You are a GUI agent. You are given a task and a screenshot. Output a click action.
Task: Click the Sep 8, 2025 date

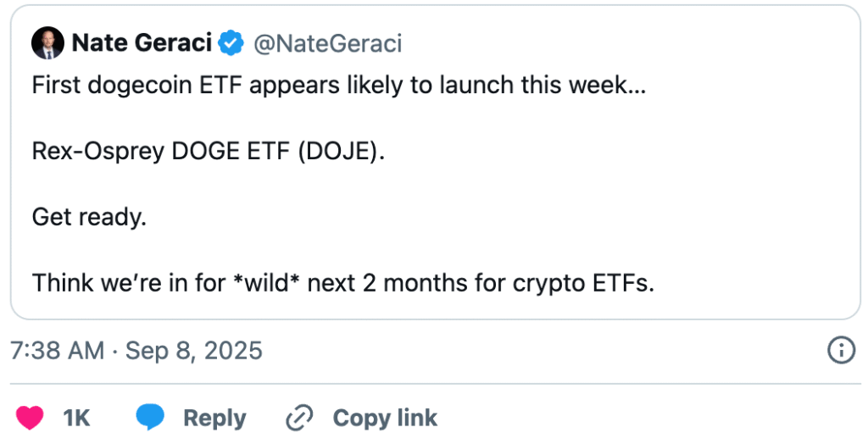[194, 350]
